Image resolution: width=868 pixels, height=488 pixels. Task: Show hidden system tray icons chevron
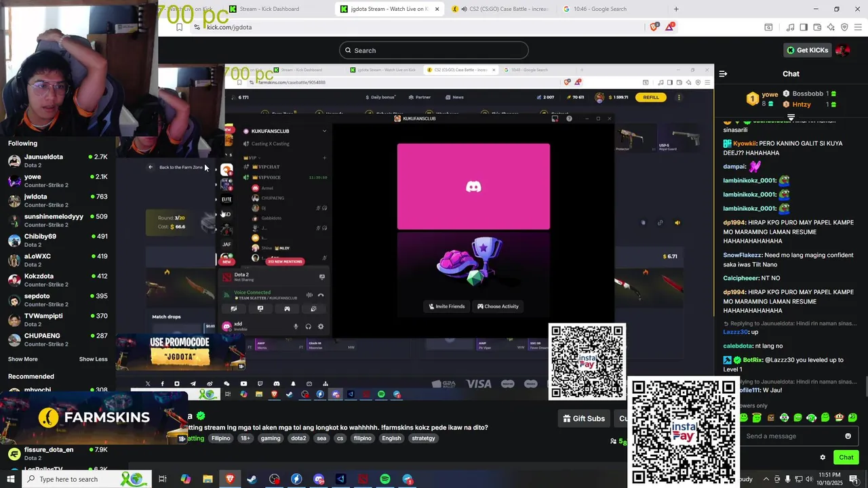766,479
